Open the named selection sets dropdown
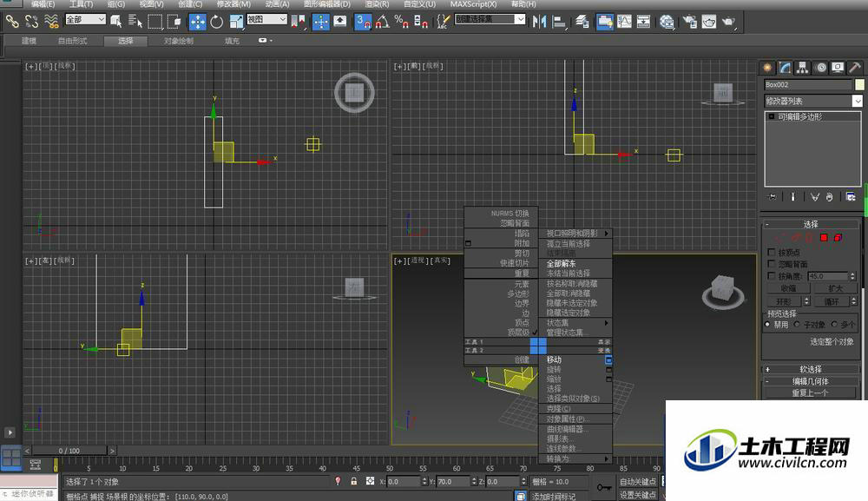The image size is (868, 501). coord(490,19)
